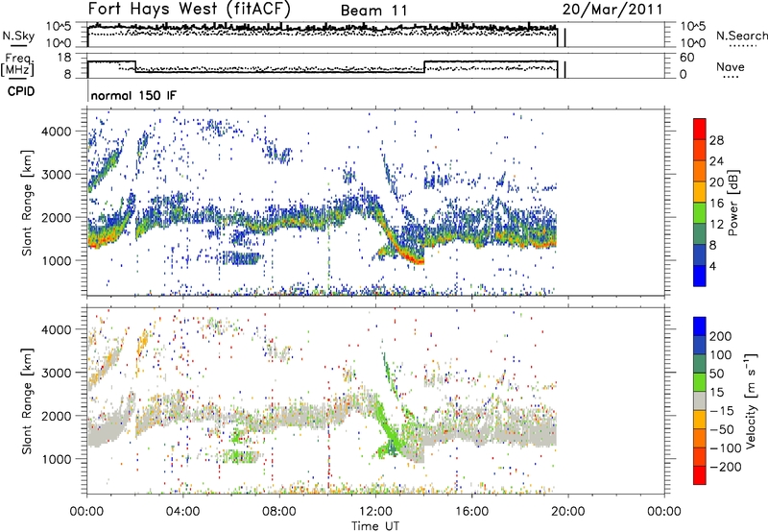Click the 'Time UT' axis title
768x532 pixels.
pos(375,526)
